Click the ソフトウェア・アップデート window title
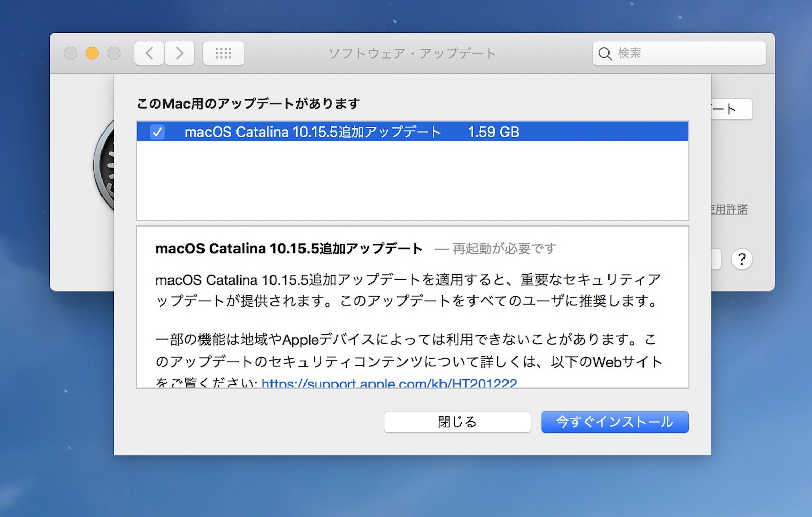This screenshot has width=812, height=517. point(412,53)
